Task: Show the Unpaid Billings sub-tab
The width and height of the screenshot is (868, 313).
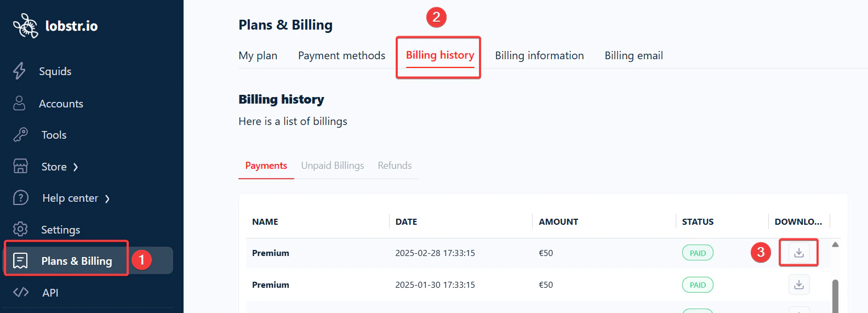Action: [332, 166]
